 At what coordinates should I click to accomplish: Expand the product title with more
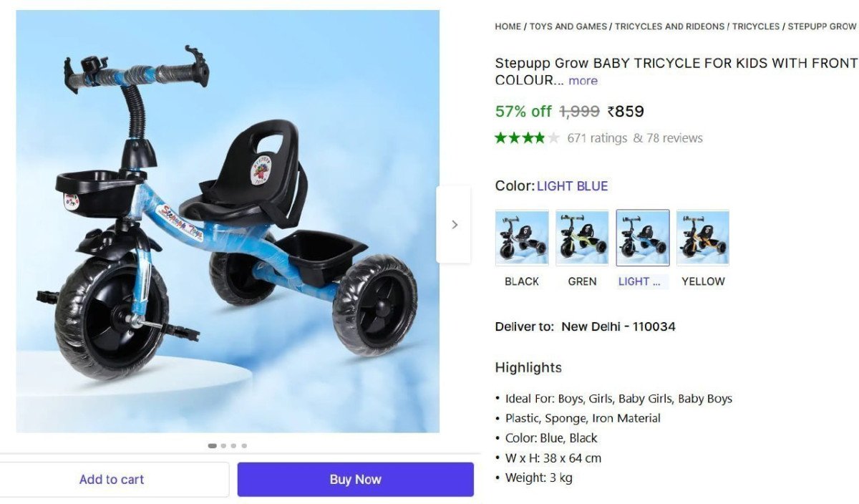tap(583, 80)
